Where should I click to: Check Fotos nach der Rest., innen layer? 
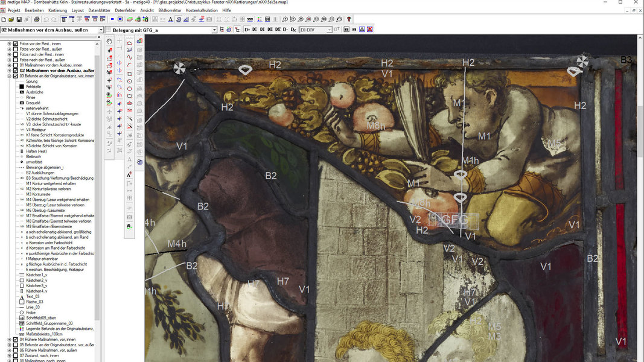click(x=16, y=54)
